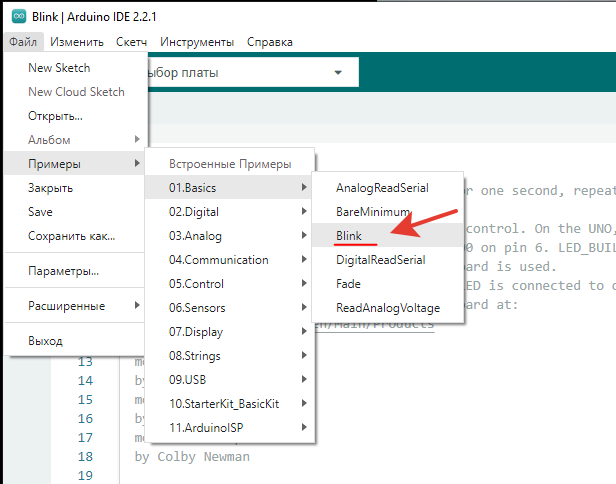Expand the 10.StarterKit_BasicKit submenu
The width and height of the screenshot is (616, 484).
point(230,403)
